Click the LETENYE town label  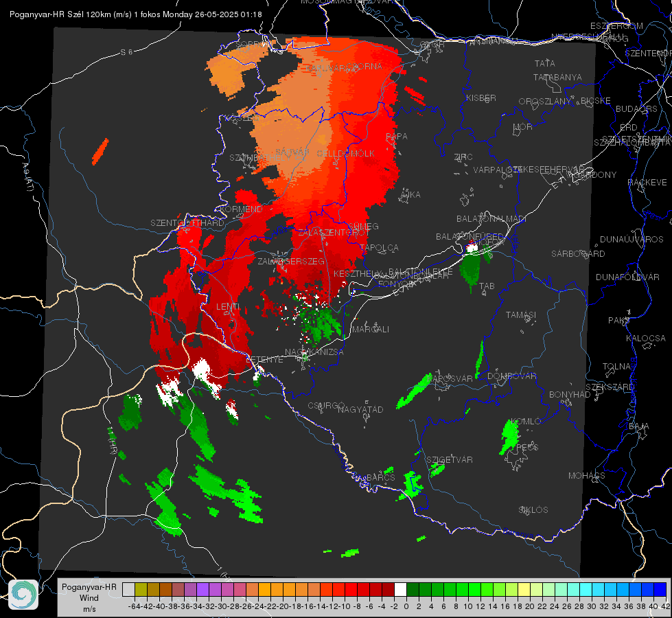(x=264, y=359)
